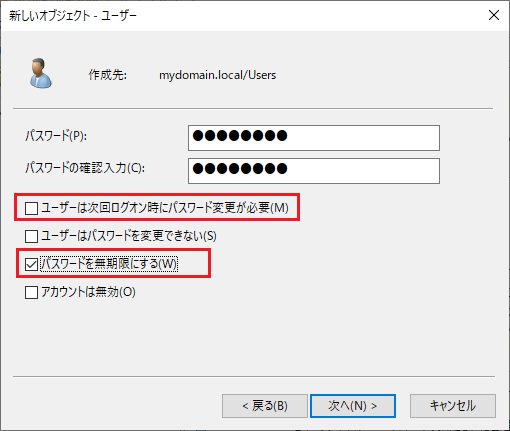Click the ユーザーはパスワードを変更できない(S) label text
The height and width of the screenshot is (431, 510).
(x=129, y=236)
